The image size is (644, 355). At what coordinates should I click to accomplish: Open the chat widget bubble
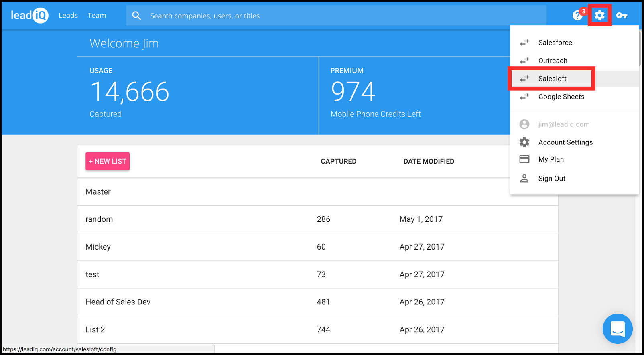tap(618, 329)
